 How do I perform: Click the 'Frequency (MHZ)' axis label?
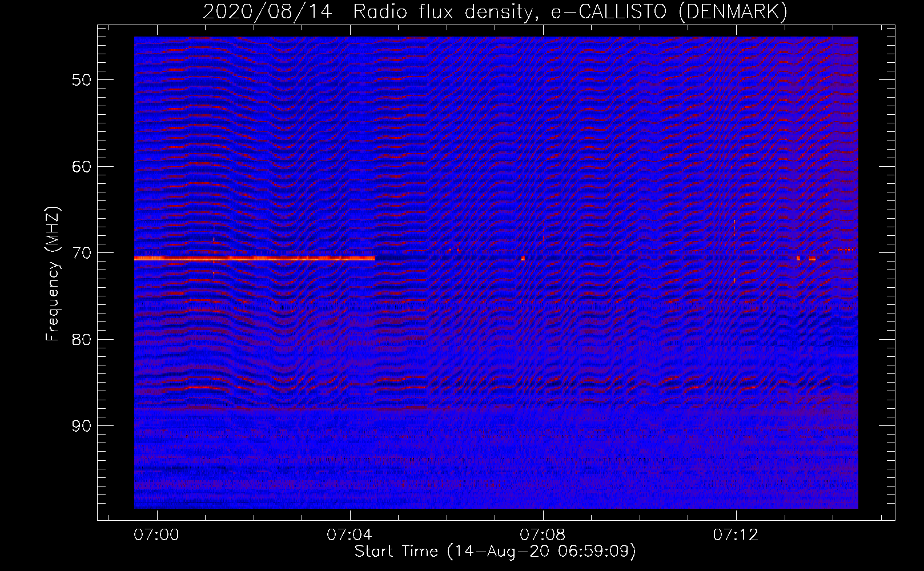(53, 274)
